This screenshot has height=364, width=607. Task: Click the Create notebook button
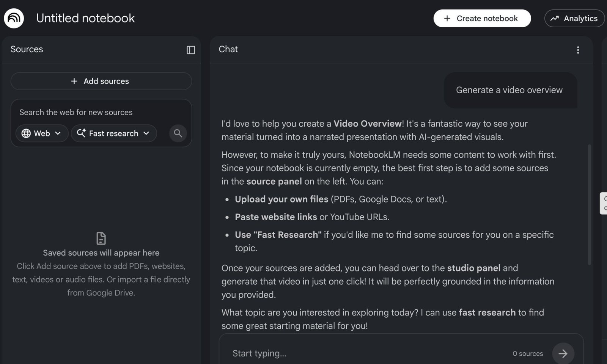[x=482, y=18]
